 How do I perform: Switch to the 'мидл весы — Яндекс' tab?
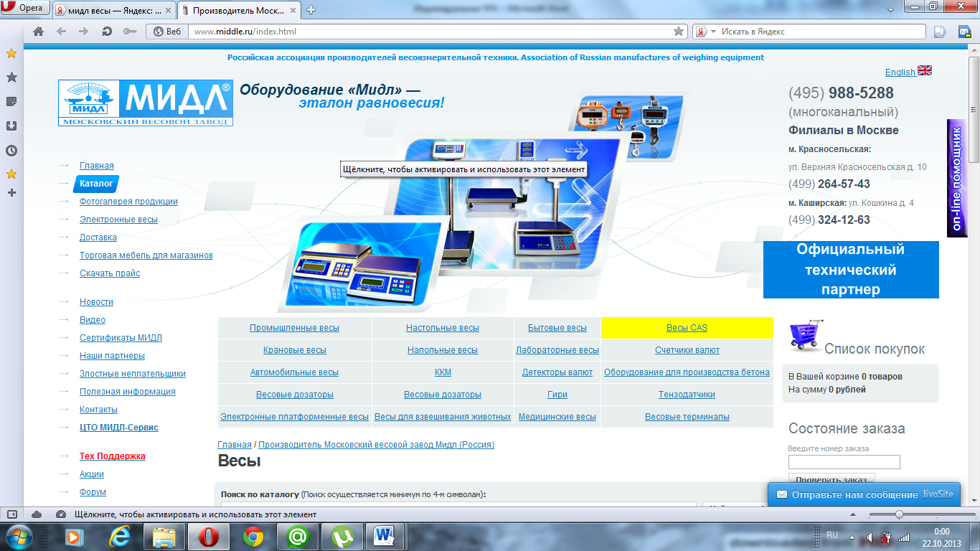coord(114,10)
